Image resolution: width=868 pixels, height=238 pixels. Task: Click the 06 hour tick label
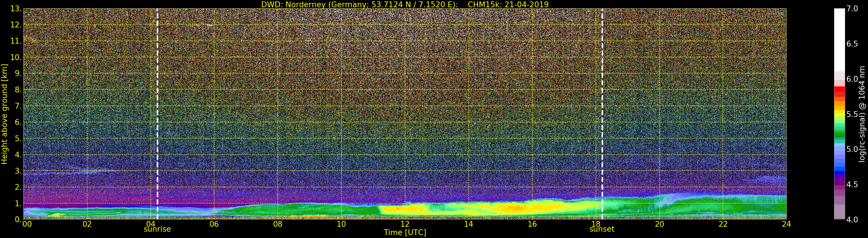(214, 224)
